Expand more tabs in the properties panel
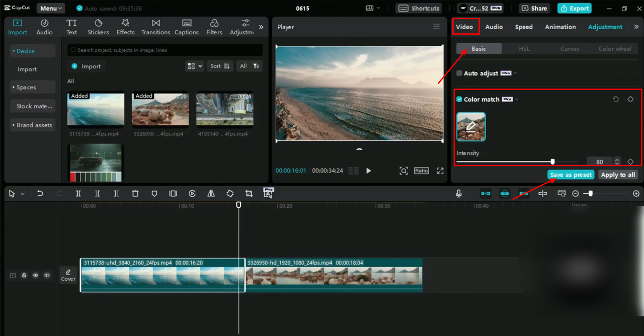644x336 pixels. click(x=636, y=27)
